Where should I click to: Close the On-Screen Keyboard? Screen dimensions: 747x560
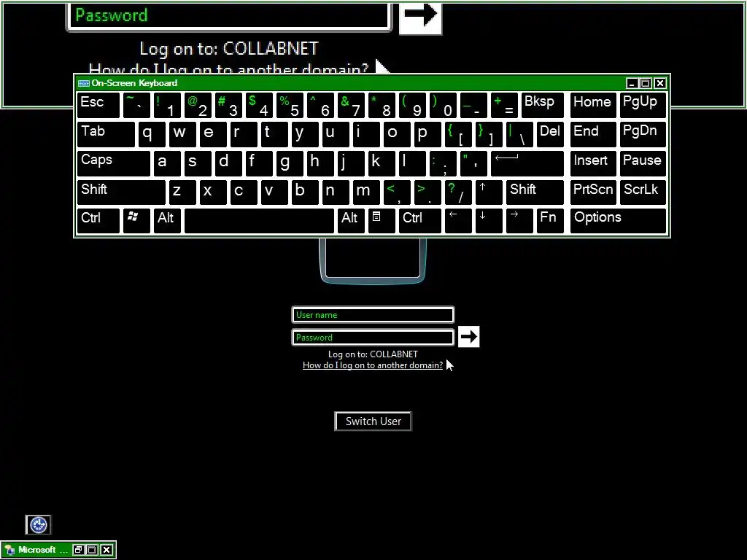[659, 83]
